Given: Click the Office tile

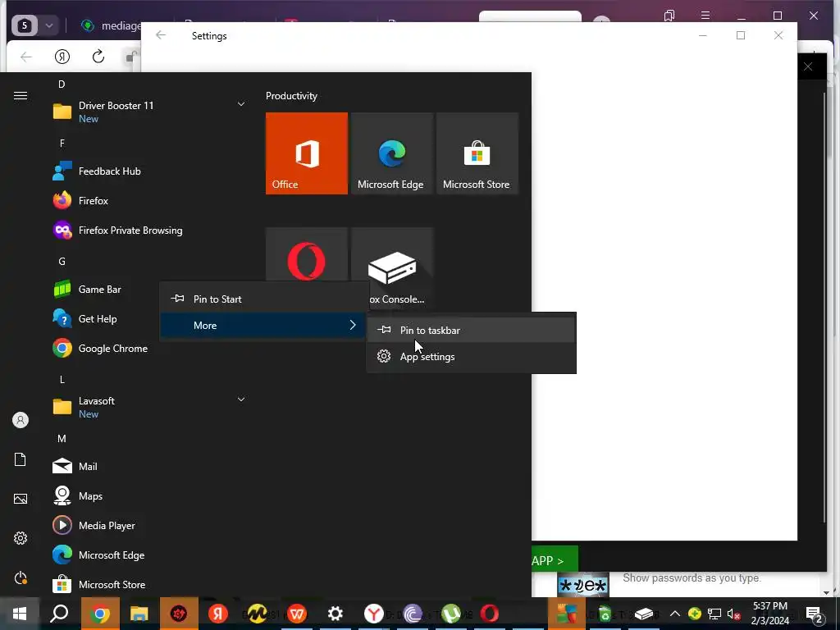Looking at the screenshot, I should click(307, 153).
